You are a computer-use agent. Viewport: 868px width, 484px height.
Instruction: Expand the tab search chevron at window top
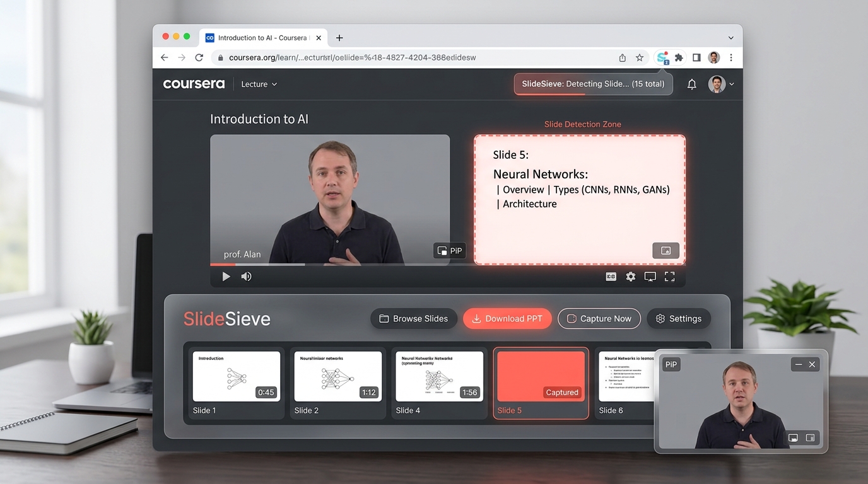click(730, 38)
